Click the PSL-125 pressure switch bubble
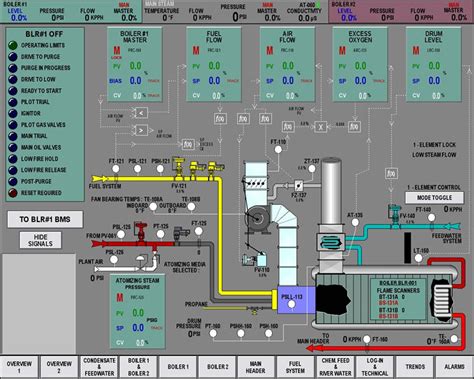Viewport: 474px width, 379px height. pyautogui.click(x=121, y=235)
